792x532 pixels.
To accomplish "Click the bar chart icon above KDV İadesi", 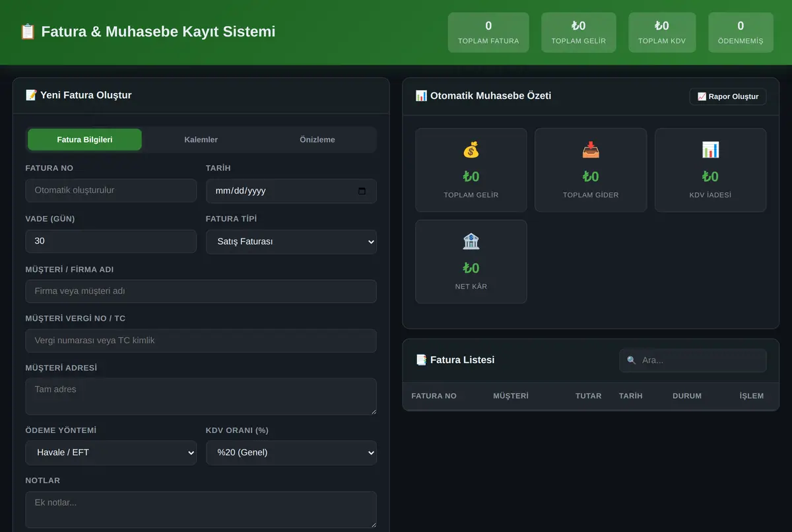I will 710,150.
